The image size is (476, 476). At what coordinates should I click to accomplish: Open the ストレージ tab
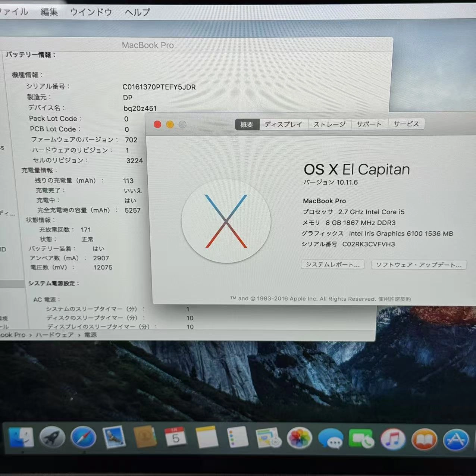[329, 124]
